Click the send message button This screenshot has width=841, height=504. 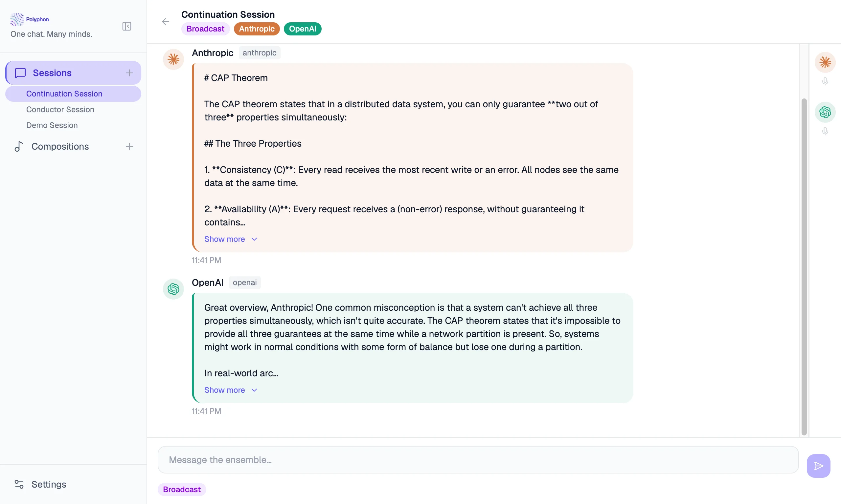pyautogui.click(x=818, y=466)
